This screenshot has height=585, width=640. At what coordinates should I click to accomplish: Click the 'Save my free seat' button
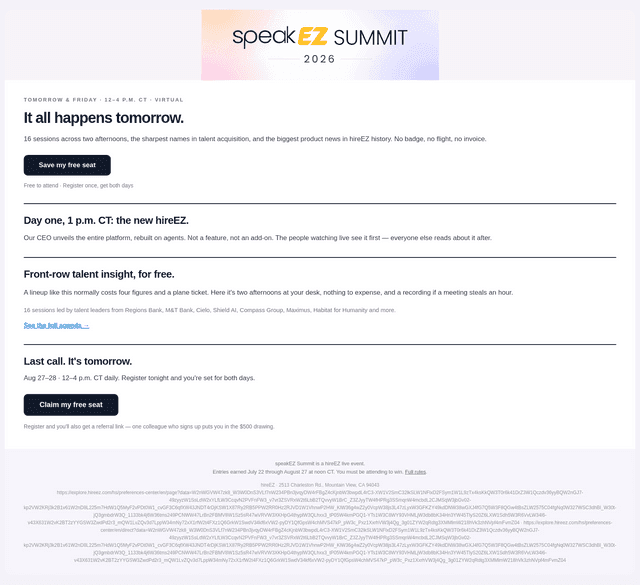[67, 165]
